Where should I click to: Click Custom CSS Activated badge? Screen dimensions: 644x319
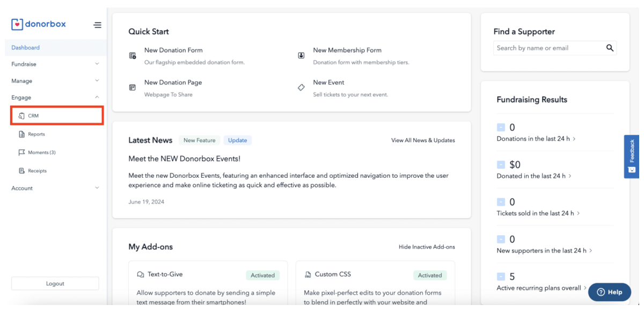tap(430, 275)
